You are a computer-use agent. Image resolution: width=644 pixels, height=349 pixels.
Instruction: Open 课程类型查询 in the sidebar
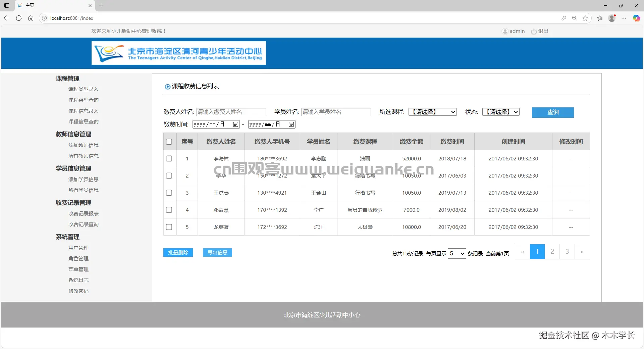tap(84, 100)
